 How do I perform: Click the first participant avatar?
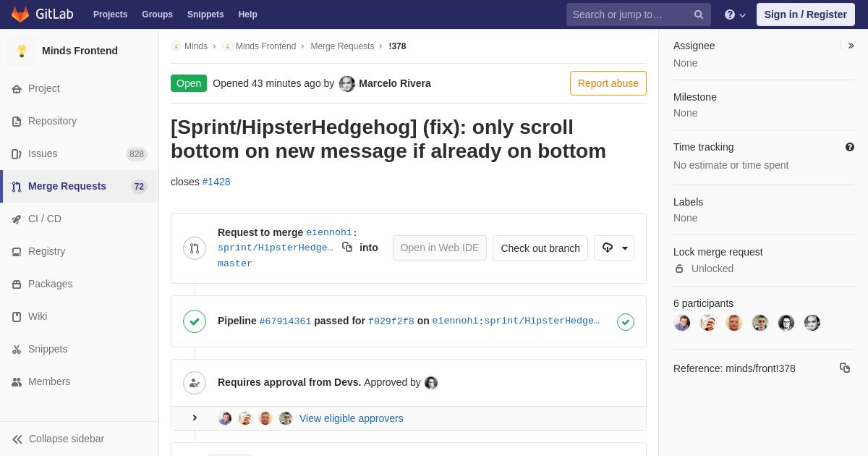pyautogui.click(x=682, y=323)
